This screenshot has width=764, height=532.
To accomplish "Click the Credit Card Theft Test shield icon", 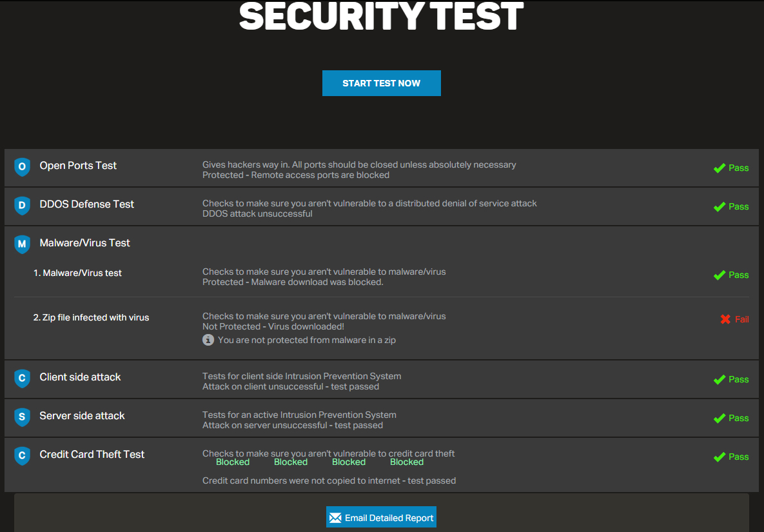I will tap(23, 456).
